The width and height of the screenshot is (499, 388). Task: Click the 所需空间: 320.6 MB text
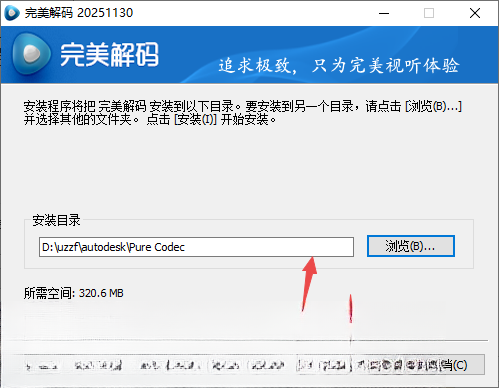[x=74, y=293]
